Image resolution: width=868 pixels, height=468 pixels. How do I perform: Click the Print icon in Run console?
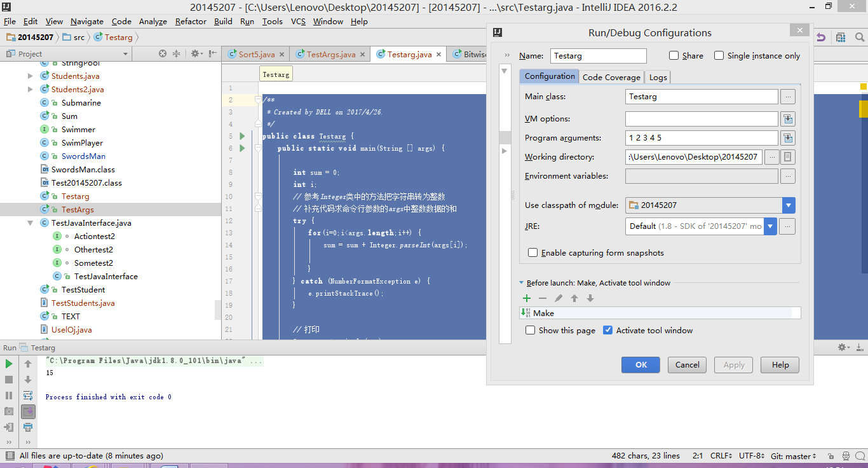pos(28,427)
